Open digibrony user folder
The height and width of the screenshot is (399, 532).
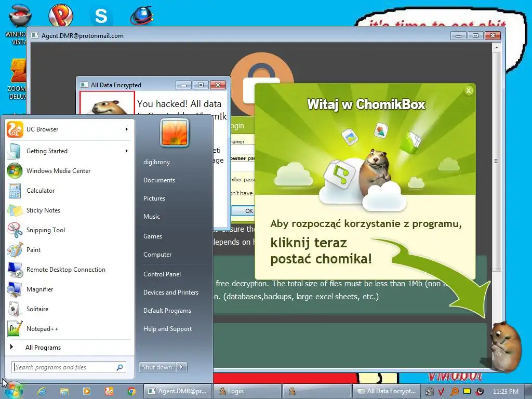156,162
